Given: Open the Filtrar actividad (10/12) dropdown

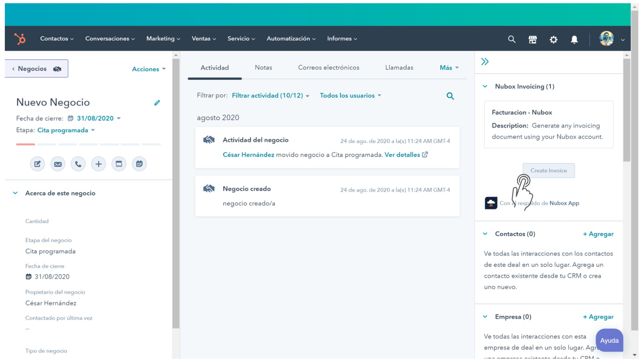Looking at the screenshot, I should (x=270, y=95).
